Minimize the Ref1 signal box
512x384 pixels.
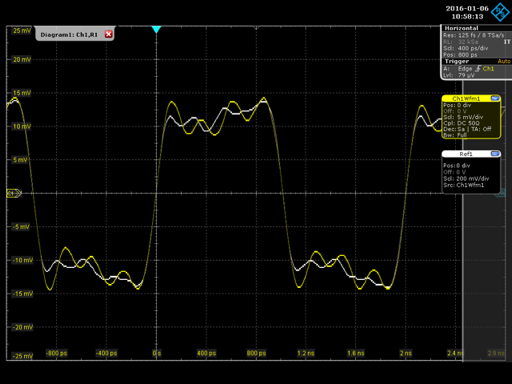495,154
